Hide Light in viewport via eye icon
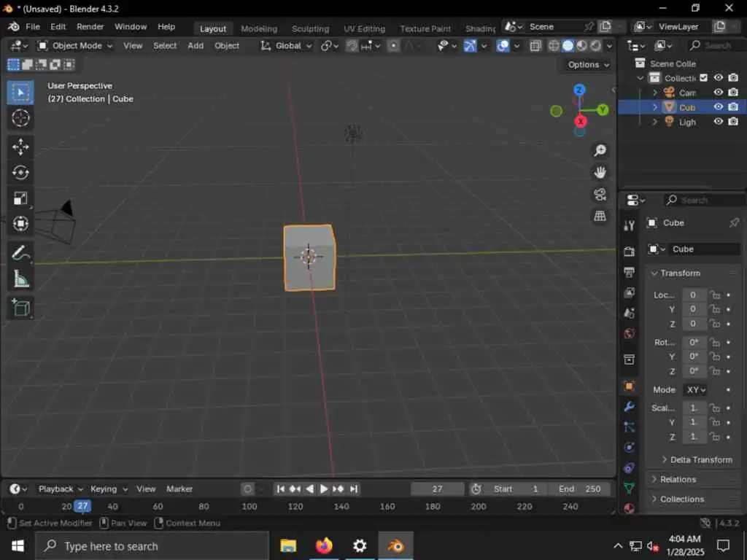This screenshot has height=560, width=747. [x=718, y=122]
